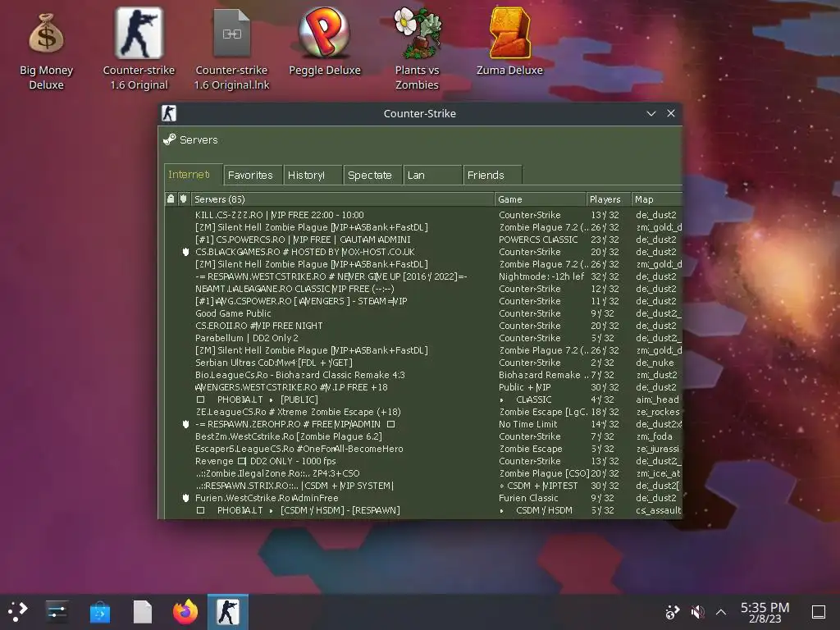This screenshot has height=630, width=840.
Task: Select [#1] CS.POWERCS.RO server row
Action: 423,240
